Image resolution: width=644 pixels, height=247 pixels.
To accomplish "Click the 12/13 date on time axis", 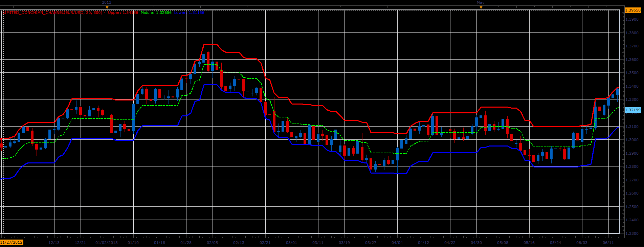I will (x=54, y=243).
